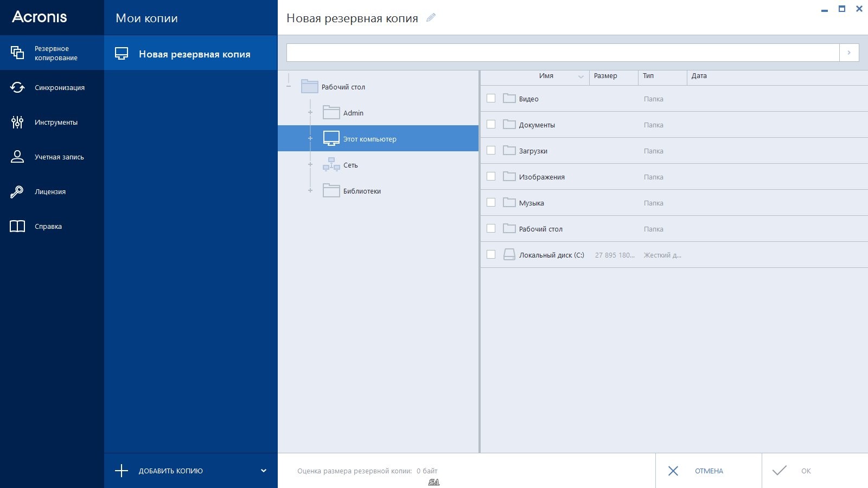Click the monitor icon beside Новая резервная копия
Viewport: 868px width, 488px height.
(x=122, y=54)
